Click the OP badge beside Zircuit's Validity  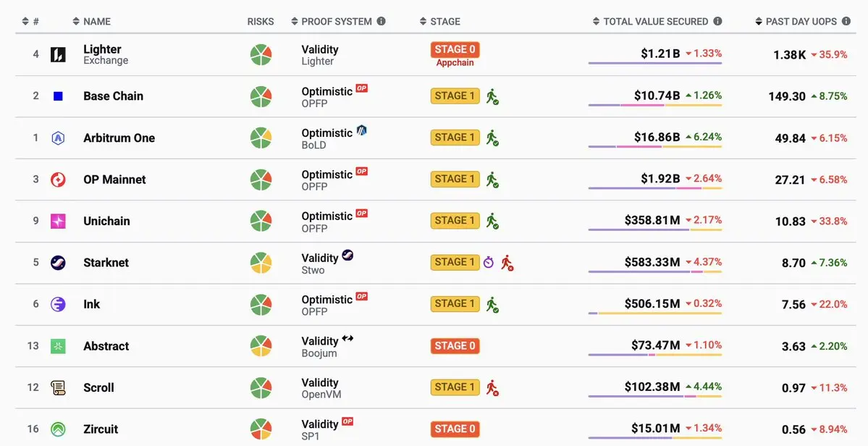pos(347,421)
